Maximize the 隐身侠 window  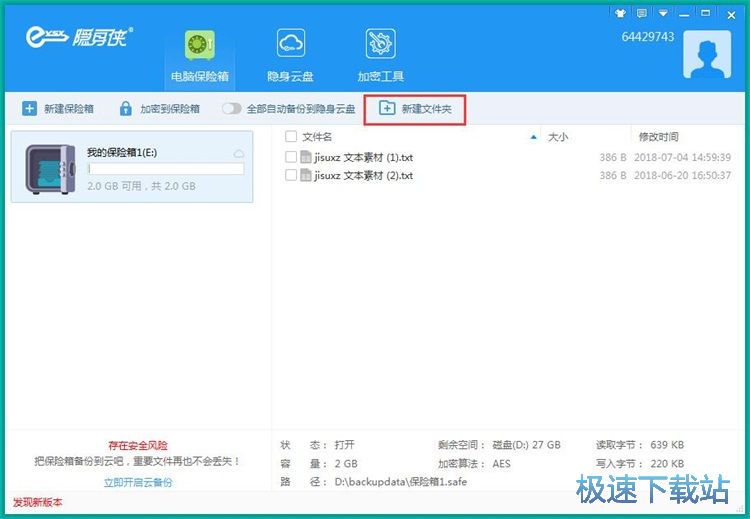706,13
